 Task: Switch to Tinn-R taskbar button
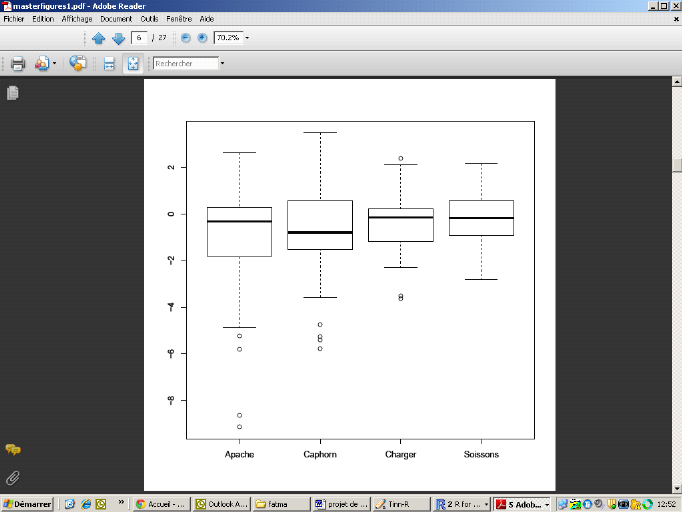coord(401,504)
